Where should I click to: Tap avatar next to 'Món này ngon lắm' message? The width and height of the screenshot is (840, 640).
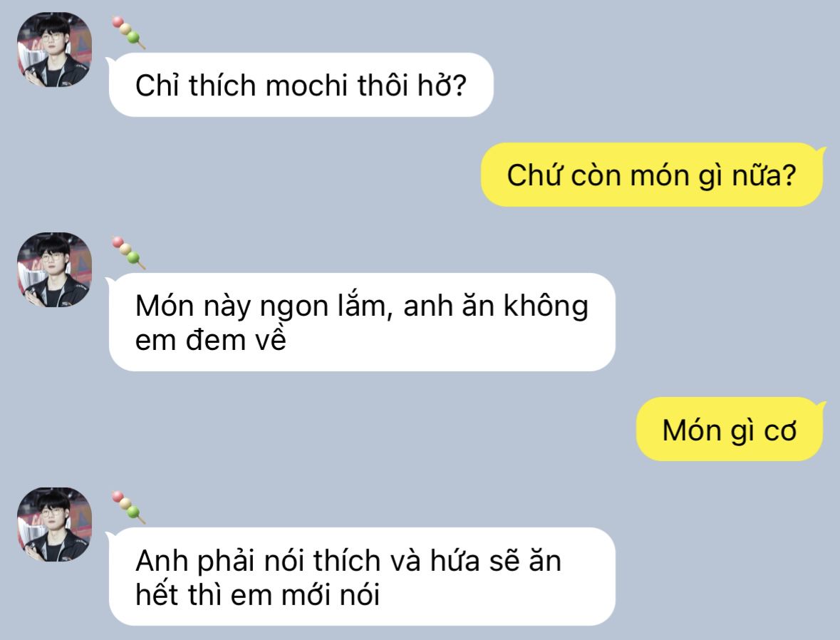point(54,269)
